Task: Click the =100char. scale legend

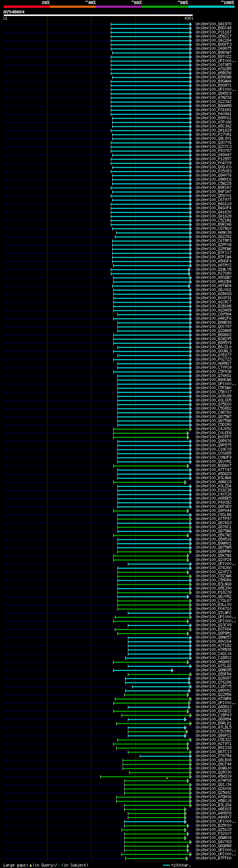Action: point(176,865)
